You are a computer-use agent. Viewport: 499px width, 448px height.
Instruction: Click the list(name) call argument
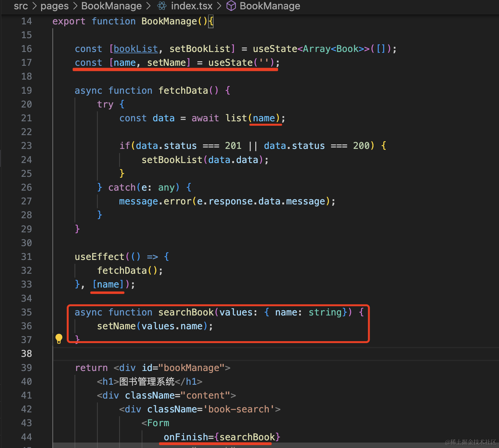[x=264, y=118]
